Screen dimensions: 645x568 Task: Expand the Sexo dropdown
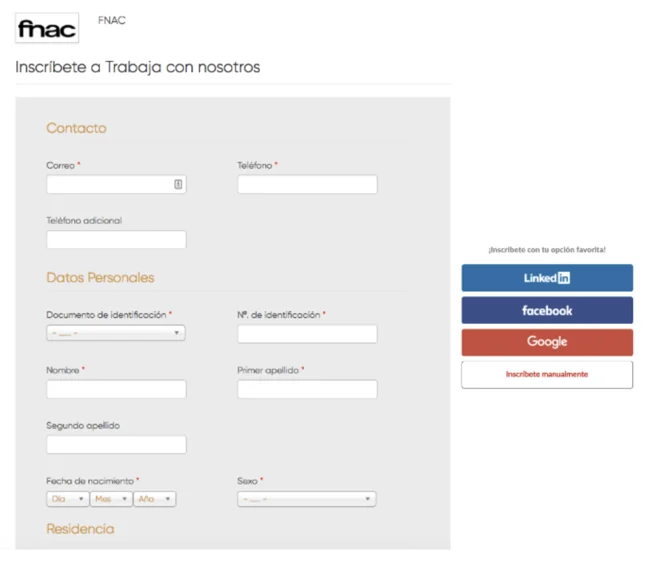[x=307, y=499]
